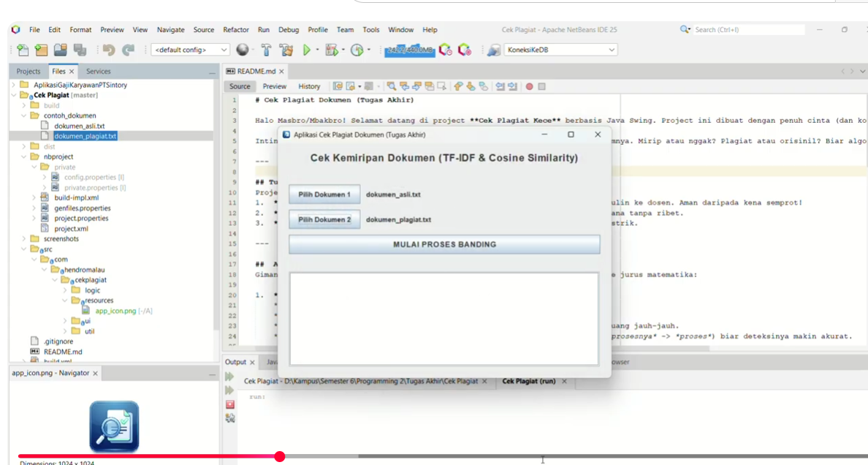This screenshot has height=465, width=868.
Task: Click the Undo arrow icon
Action: pos(109,50)
